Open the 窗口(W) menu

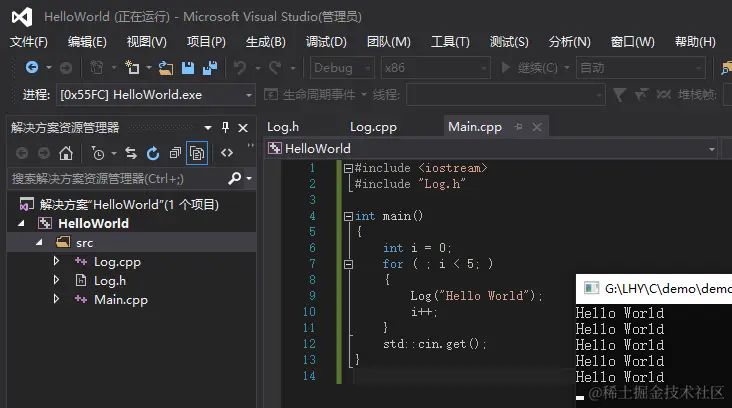pos(633,42)
